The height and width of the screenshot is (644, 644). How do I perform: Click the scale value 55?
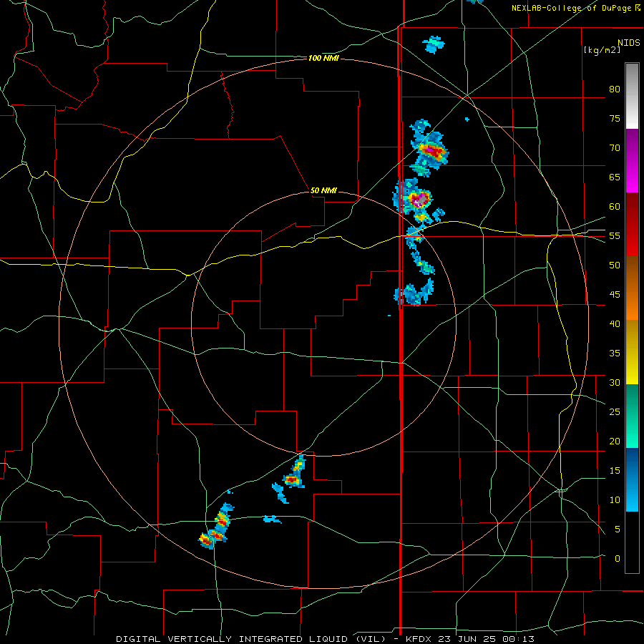pyautogui.click(x=615, y=235)
